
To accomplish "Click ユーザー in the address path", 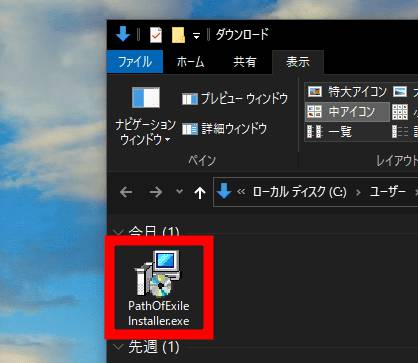I will point(388,192).
